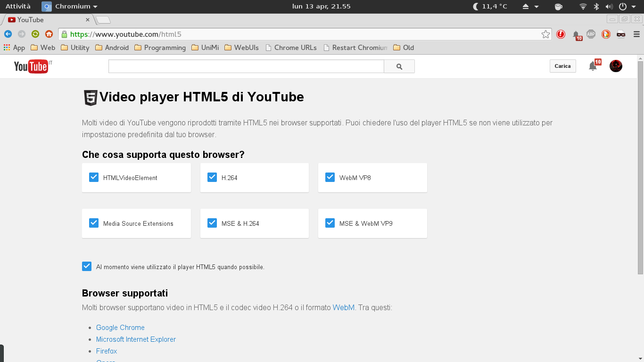Click Attività in the top panel
Image resolution: width=644 pixels, height=362 pixels.
(18, 7)
